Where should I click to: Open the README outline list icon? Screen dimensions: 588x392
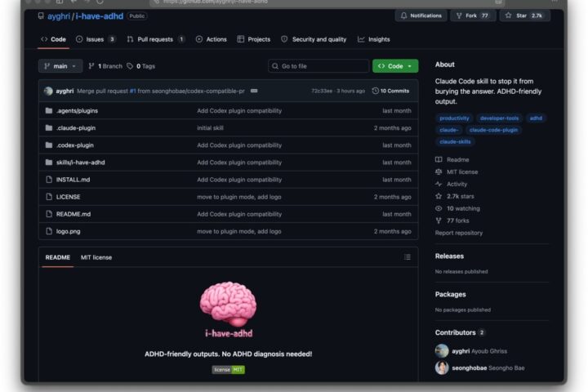[x=408, y=257]
